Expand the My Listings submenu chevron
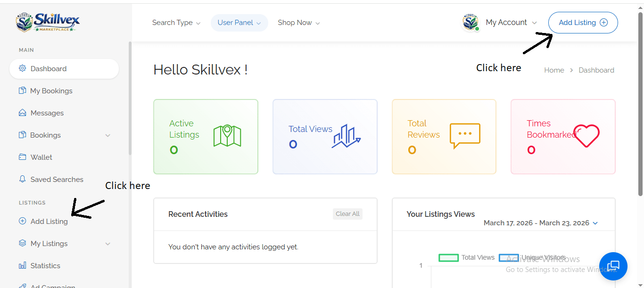644x288 pixels. pos(108,244)
